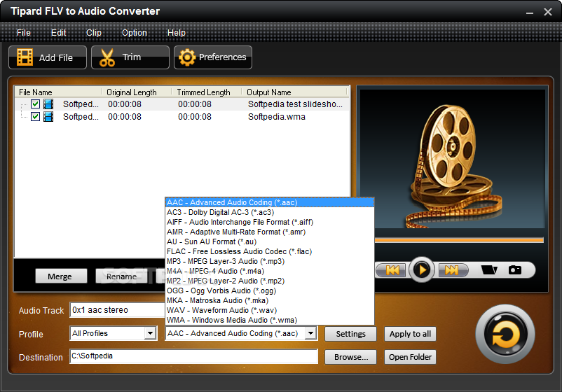Click Trimmed Length column header
562x392 pixels.
click(x=207, y=92)
